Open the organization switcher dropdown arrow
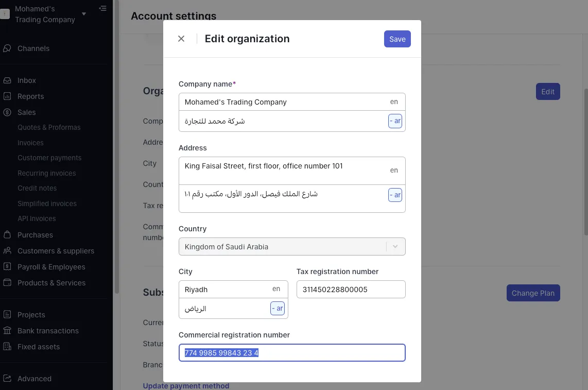588x390 pixels. tap(84, 14)
